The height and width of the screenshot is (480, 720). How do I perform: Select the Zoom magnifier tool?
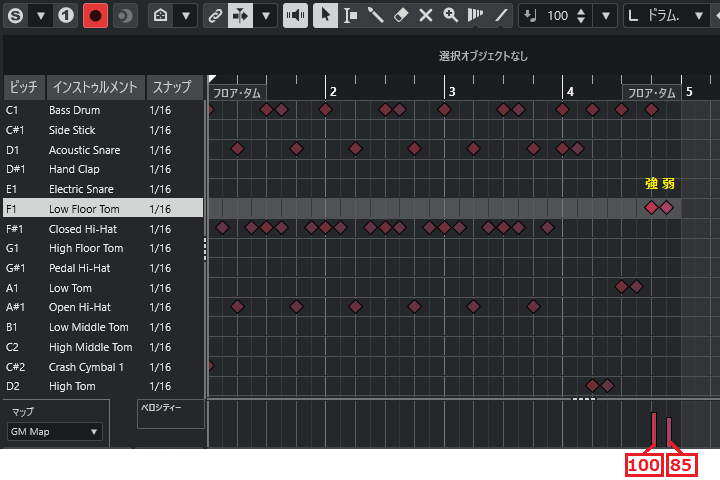click(450, 16)
